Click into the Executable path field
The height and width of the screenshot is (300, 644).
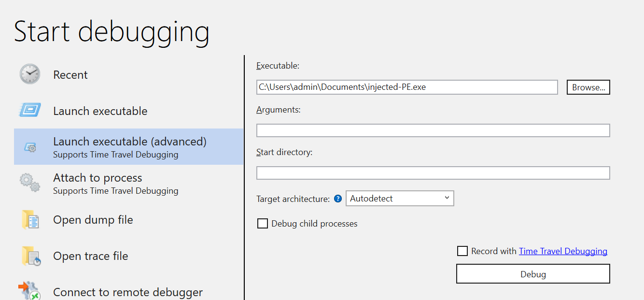point(407,87)
